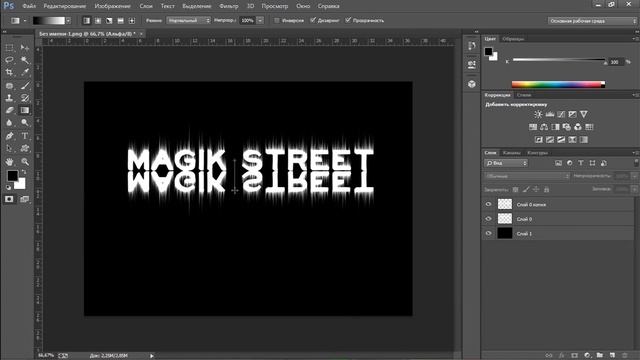Open the gradient picker dropdown arrow
Viewport: 640px width, 360px height.
coord(68,20)
